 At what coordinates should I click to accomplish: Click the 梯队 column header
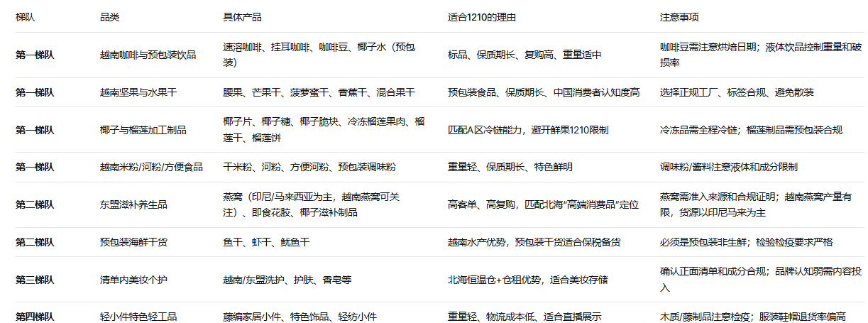[x=26, y=17]
